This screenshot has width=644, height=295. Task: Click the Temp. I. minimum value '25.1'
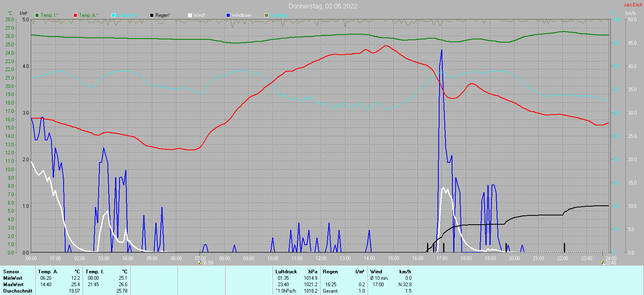click(123, 278)
